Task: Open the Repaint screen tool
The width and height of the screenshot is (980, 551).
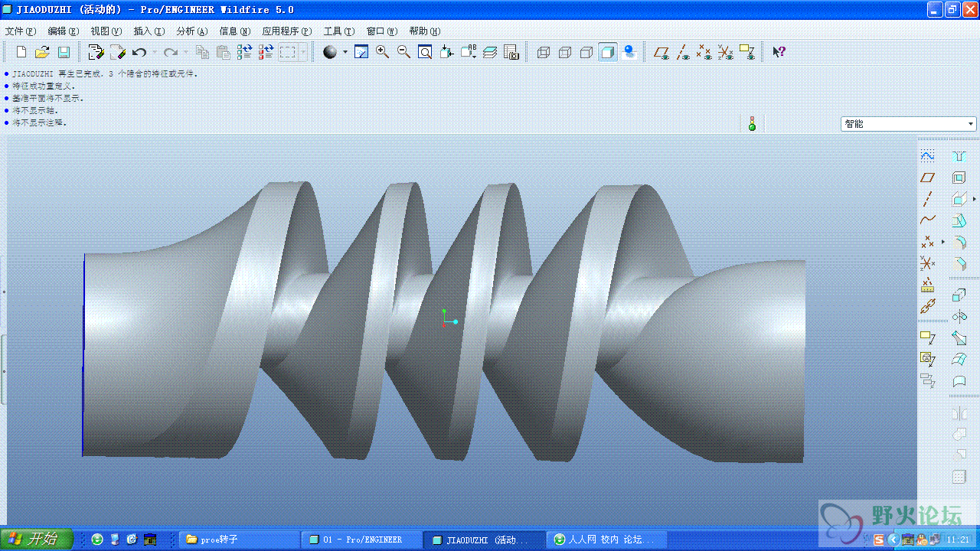Action: [361, 52]
